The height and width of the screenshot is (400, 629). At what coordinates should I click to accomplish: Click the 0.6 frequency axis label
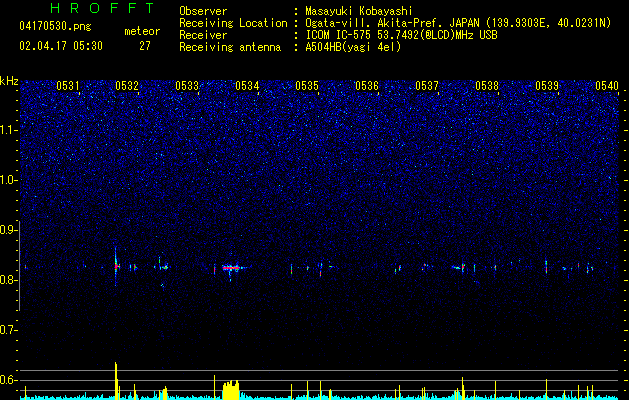pyautogui.click(x=8, y=380)
